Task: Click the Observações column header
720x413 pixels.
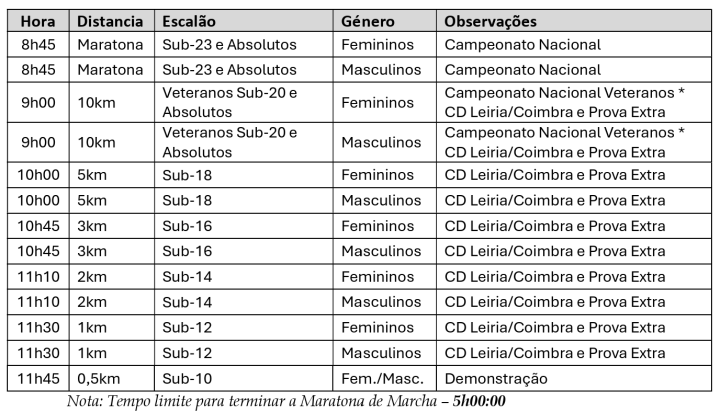Action: 490,21
